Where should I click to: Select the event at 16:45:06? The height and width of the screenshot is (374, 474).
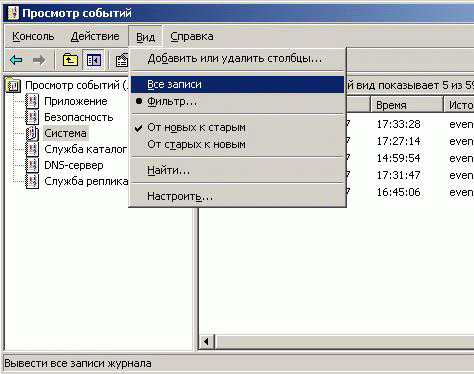click(x=398, y=192)
